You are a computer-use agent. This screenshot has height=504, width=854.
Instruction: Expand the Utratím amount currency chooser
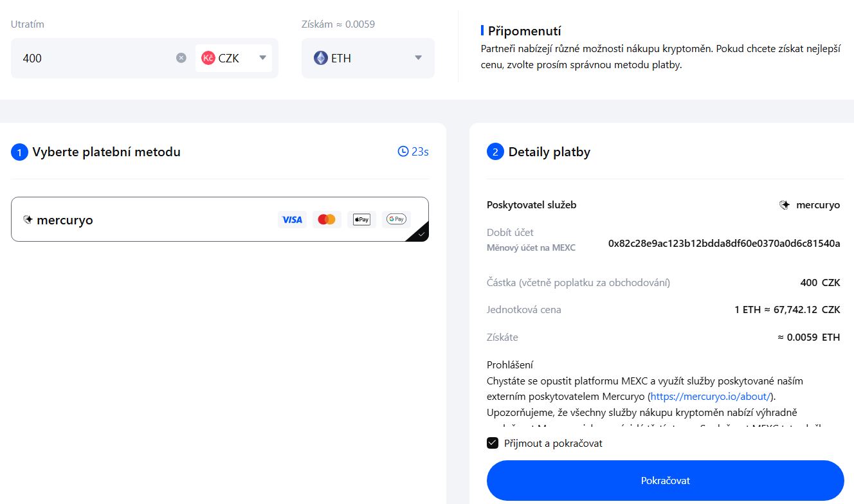point(233,58)
